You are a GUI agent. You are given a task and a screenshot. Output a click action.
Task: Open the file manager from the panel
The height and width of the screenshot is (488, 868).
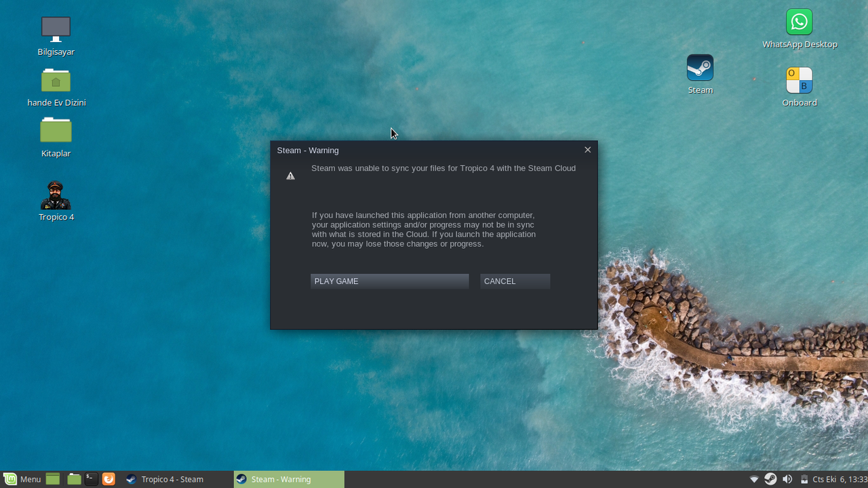pos(74,479)
